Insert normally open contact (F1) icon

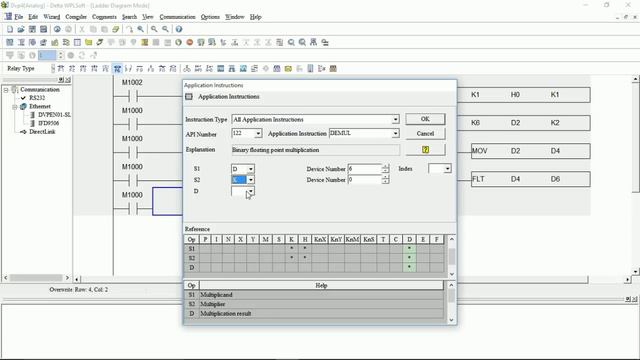[61, 69]
